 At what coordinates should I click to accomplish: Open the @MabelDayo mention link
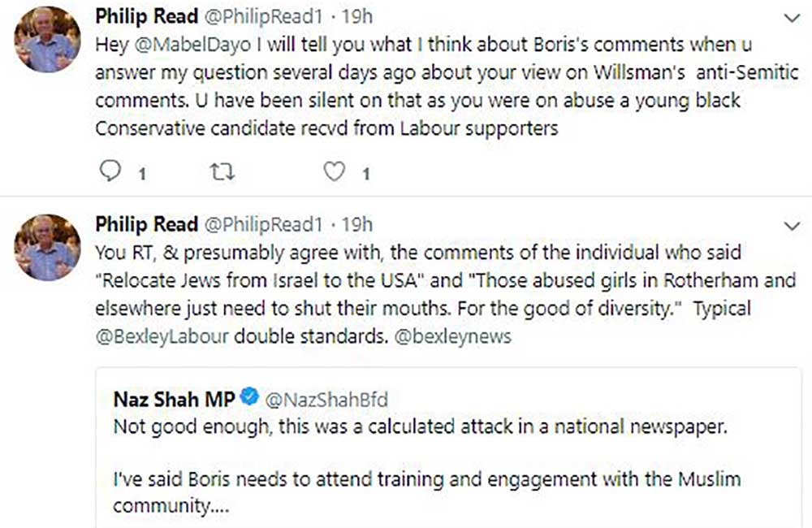tap(173, 45)
